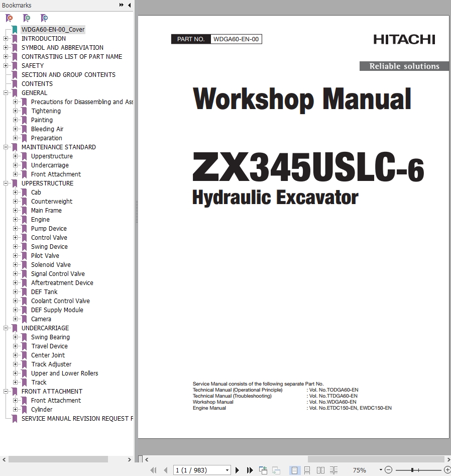The width and height of the screenshot is (451, 476).
Task: Select two-page continuous layout
Action: point(333,470)
